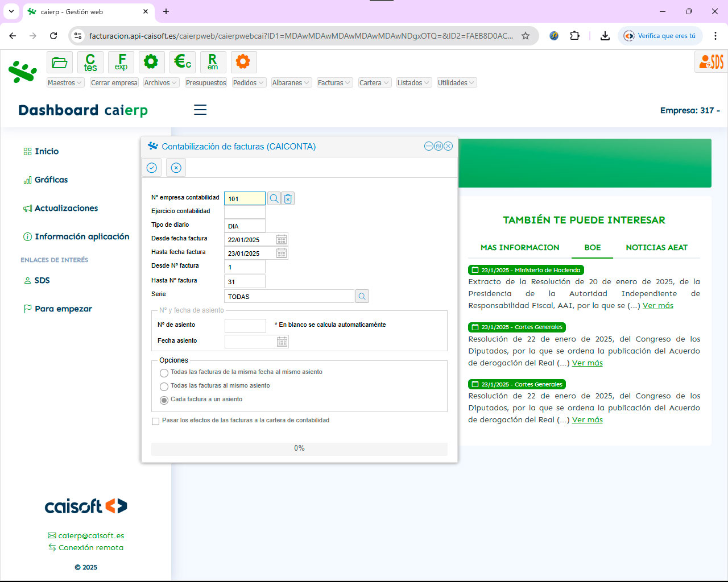Screen dimensions: 728x582
Task: Cancel with the X circle toolbar icon
Action: (176, 168)
